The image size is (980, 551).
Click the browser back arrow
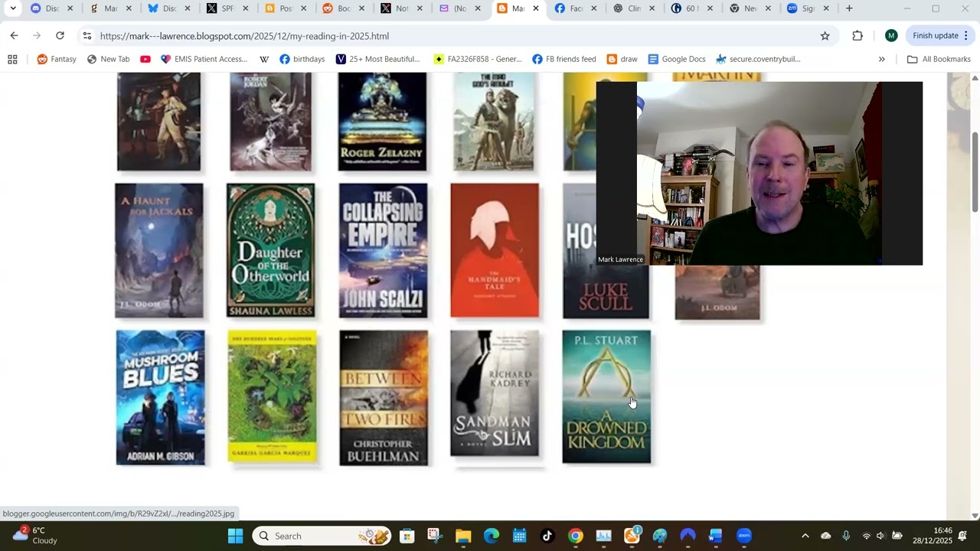(x=14, y=36)
